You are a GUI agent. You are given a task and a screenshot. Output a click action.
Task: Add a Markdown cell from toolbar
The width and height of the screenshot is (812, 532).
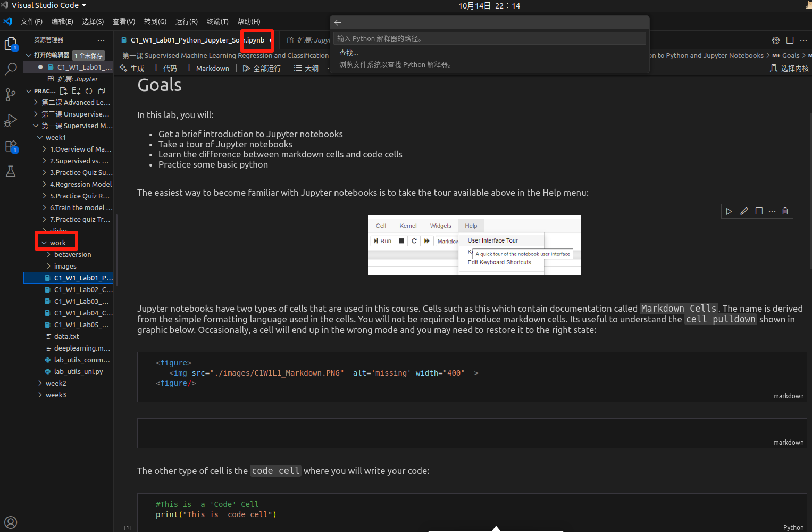pyautogui.click(x=207, y=68)
